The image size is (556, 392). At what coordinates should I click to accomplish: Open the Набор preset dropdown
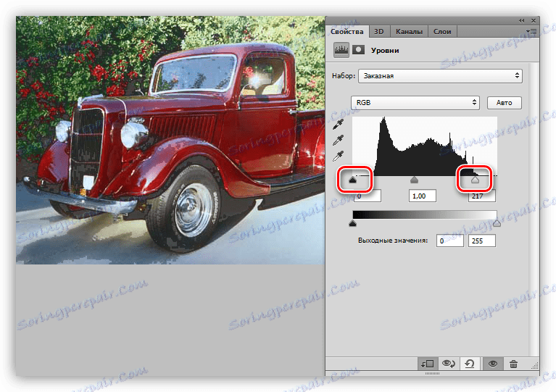[x=440, y=76]
